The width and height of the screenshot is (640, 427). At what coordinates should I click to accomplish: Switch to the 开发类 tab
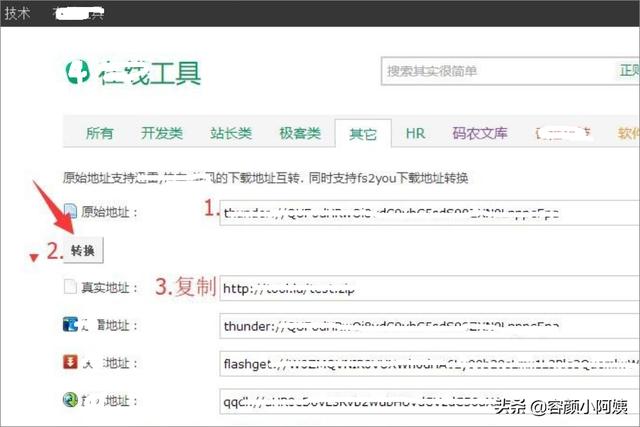[x=162, y=134]
